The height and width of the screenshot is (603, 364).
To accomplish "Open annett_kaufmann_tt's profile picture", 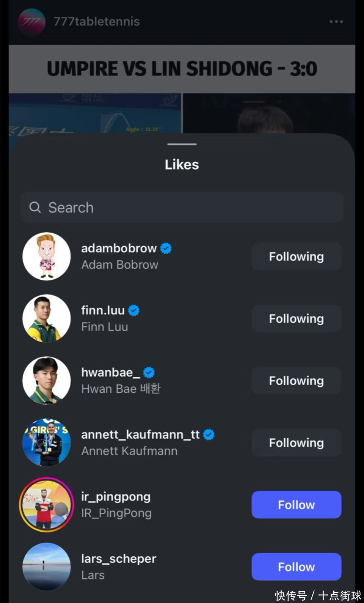I will tap(47, 442).
